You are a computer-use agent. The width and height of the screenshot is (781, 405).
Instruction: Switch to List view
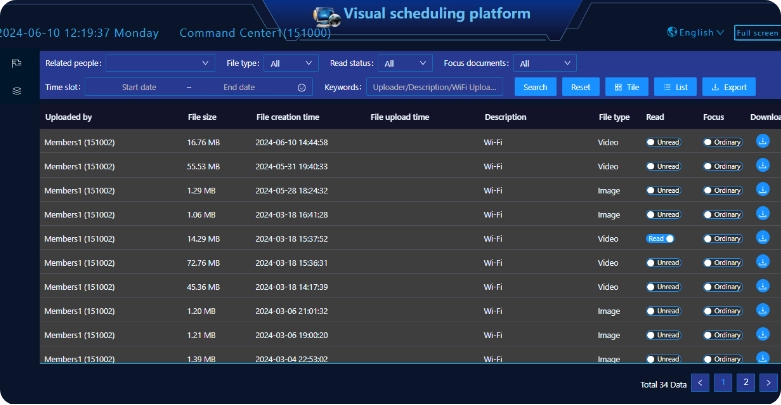675,87
